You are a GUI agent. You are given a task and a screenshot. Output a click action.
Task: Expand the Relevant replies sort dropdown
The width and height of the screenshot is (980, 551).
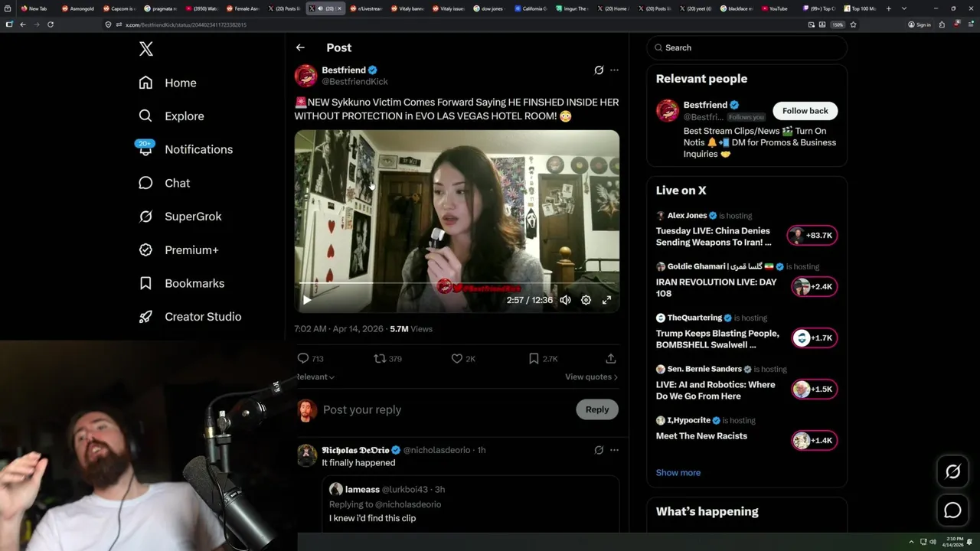pyautogui.click(x=315, y=377)
